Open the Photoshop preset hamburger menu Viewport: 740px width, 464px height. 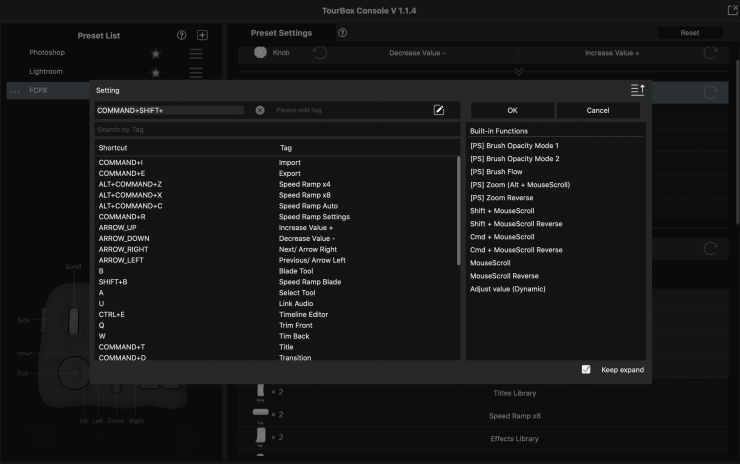point(196,53)
